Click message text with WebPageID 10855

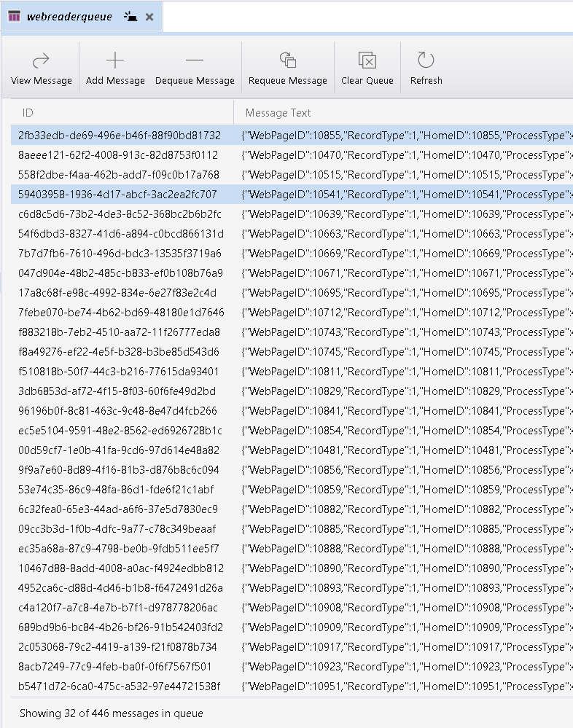click(x=407, y=135)
